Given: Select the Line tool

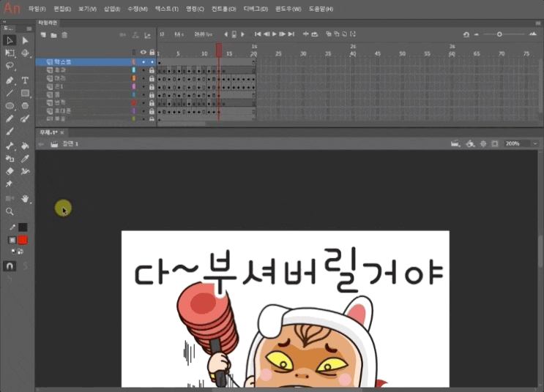Looking at the screenshot, I should pos(10,93).
